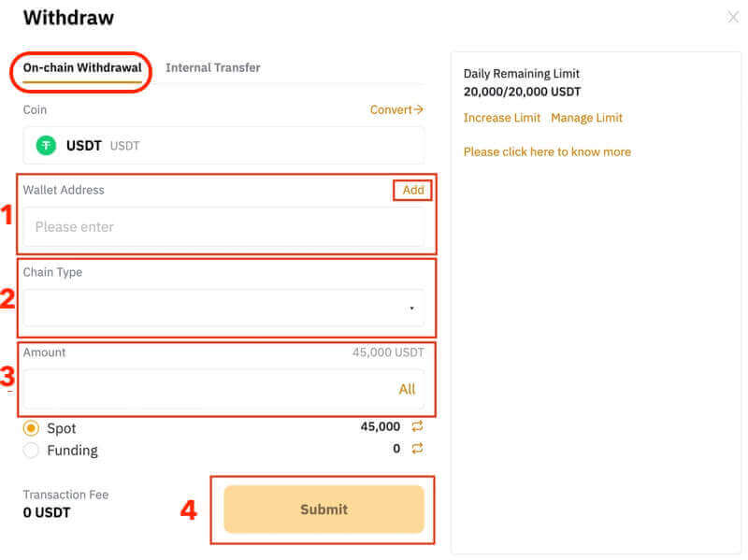The height and width of the screenshot is (560, 748).
Task: Select the Funding account radio button
Action: [29, 450]
